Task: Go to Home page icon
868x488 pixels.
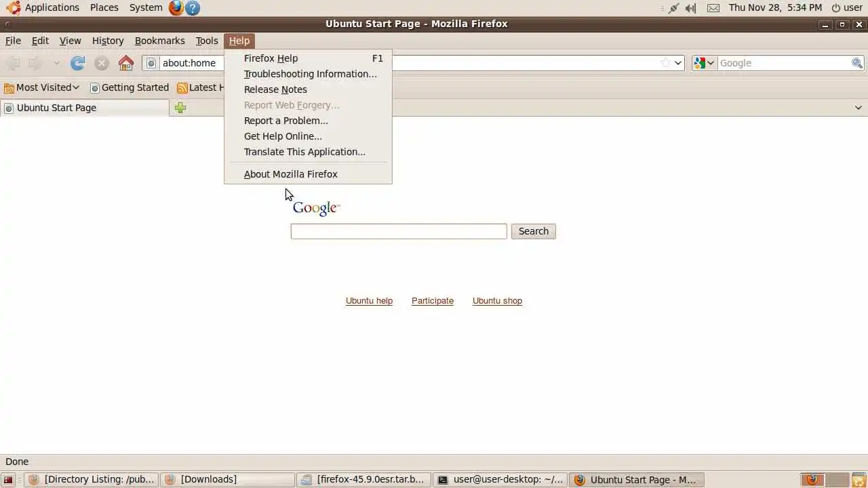Action: tap(126, 63)
